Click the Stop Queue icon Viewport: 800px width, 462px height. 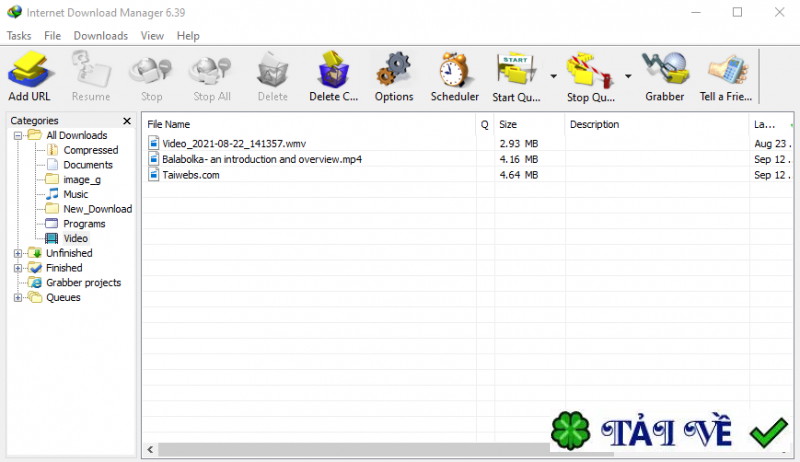click(x=589, y=69)
